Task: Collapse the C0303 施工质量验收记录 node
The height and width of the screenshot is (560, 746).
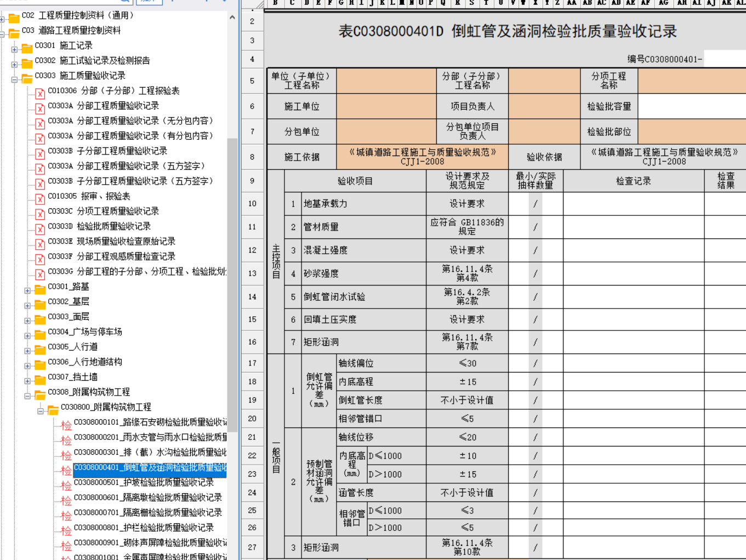Action: pyautogui.click(x=14, y=80)
